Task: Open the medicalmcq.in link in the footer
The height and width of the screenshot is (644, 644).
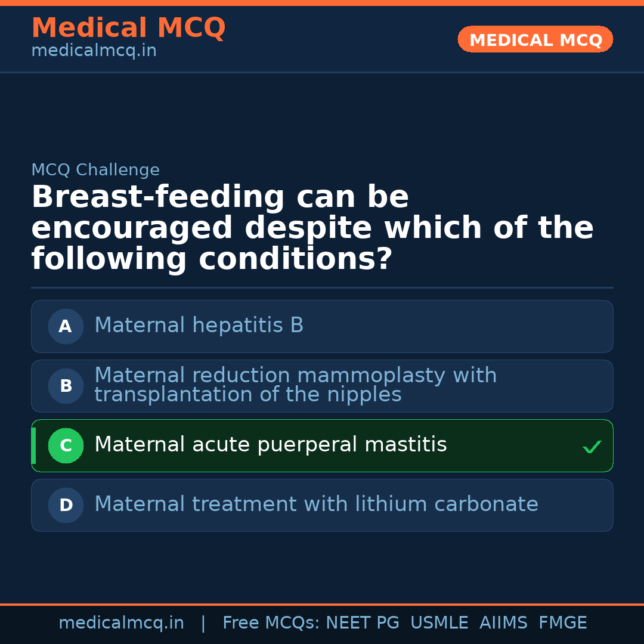Action: (121, 623)
